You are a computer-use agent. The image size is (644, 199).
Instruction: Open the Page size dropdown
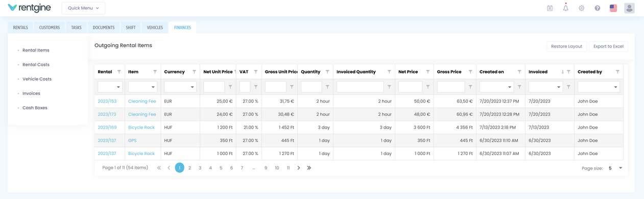click(621, 168)
